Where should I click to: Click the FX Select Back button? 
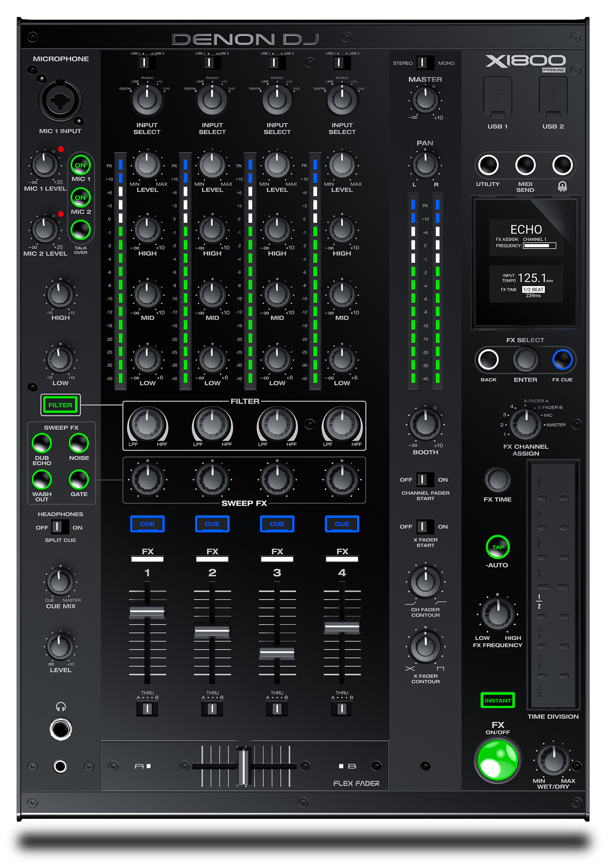pyautogui.click(x=489, y=359)
